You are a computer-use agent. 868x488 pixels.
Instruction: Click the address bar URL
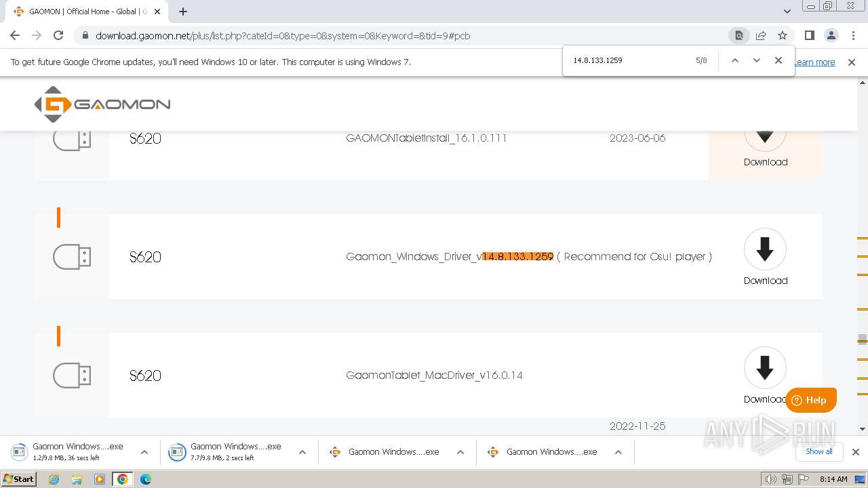click(283, 36)
